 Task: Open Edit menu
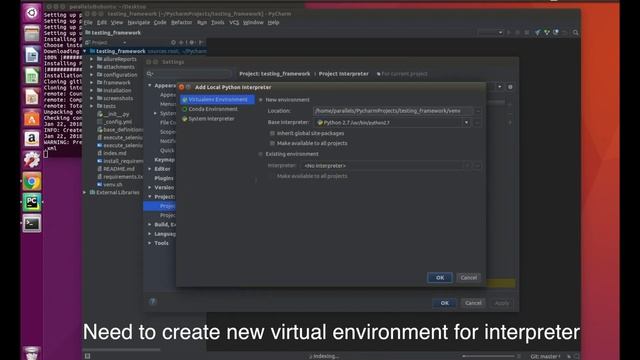coord(102,22)
